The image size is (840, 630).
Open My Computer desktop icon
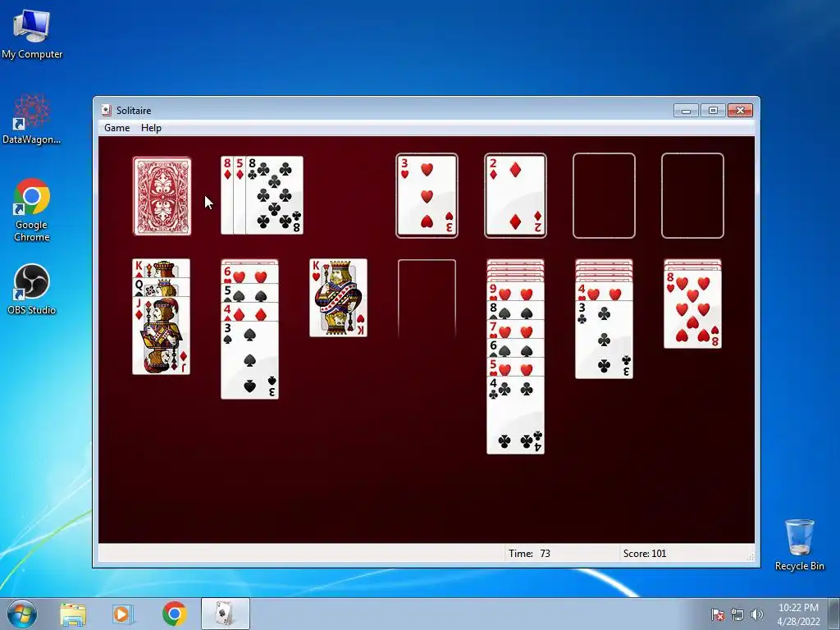pyautogui.click(x=32, y=34)
